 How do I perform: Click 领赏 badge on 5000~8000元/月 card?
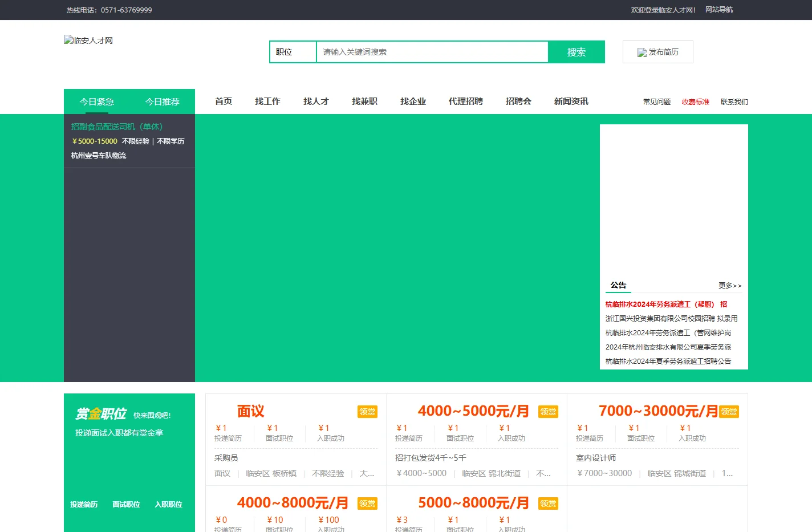tap(548, 503)
